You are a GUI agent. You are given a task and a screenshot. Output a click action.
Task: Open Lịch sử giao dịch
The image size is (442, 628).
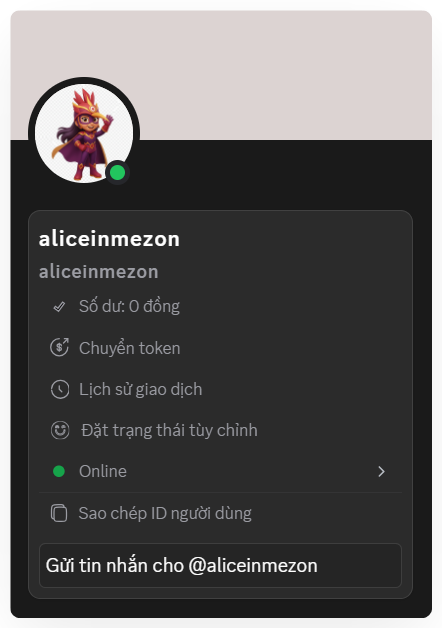220,389
